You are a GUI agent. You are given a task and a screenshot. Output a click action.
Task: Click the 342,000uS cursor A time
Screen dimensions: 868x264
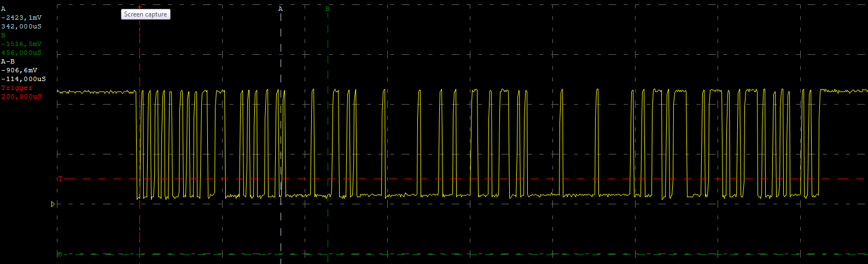coord(21,26)
